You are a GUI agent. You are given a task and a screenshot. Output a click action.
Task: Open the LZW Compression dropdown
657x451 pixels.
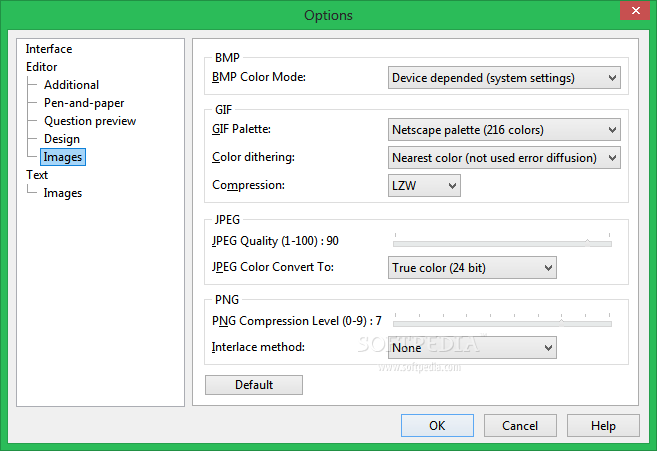[424, 186]
